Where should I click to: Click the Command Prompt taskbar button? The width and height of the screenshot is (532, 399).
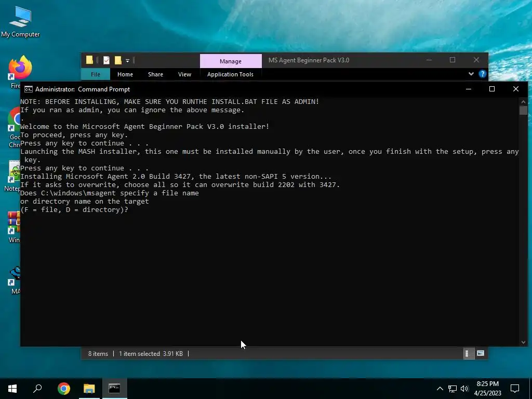click(114, 389)
